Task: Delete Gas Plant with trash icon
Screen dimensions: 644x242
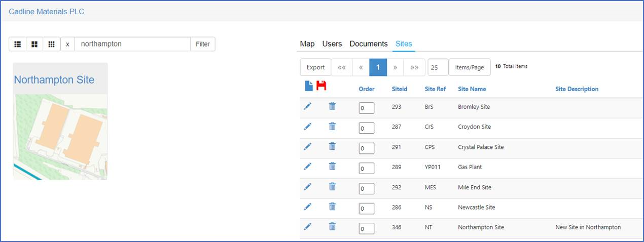Action: pyautogui.click(x=332, y=166)
